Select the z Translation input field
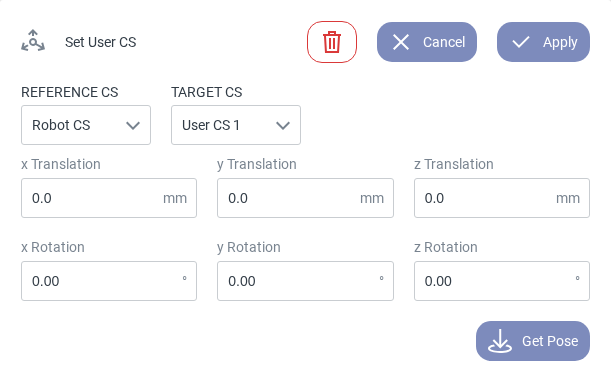The width and height of the screenshot is (611, 366). [502, 198]
